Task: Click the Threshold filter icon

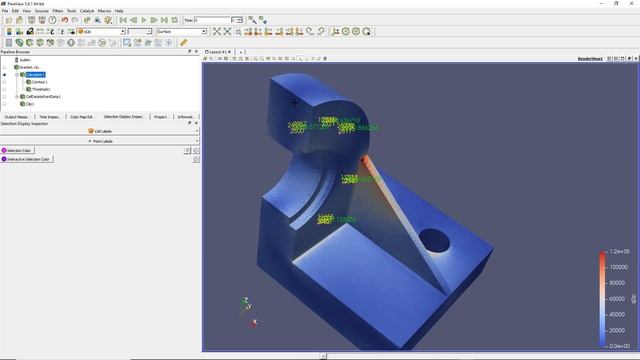Action: click(x=50, y=42)
